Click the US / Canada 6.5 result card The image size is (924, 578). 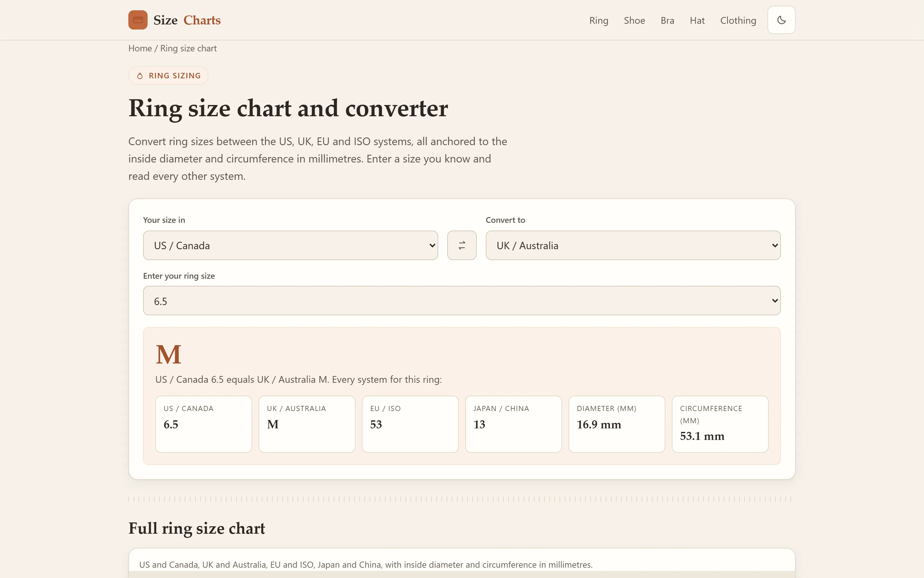(x=203, y=424)
